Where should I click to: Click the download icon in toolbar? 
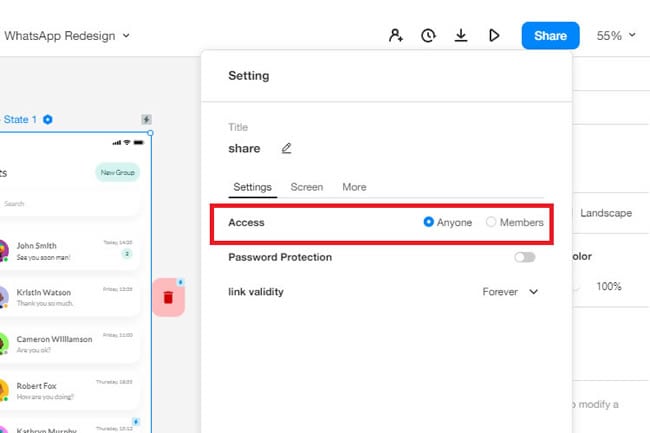pos(461,36)
